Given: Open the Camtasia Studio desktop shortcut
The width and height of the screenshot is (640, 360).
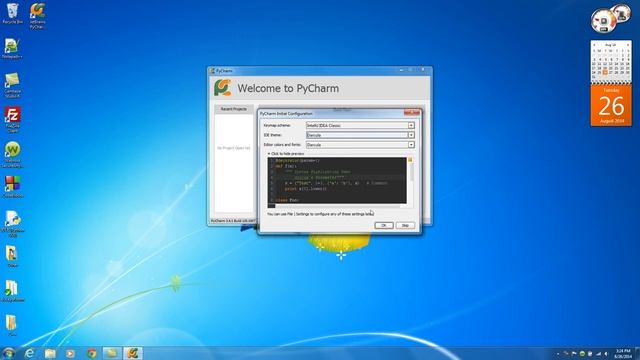Looking at the screenshot, I should pyautogui.click(x=12, y=85).
